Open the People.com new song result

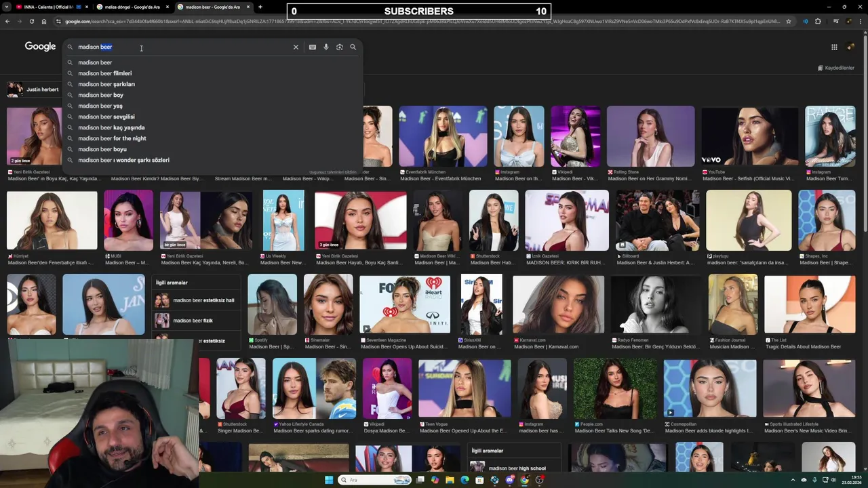click(615, 388)
